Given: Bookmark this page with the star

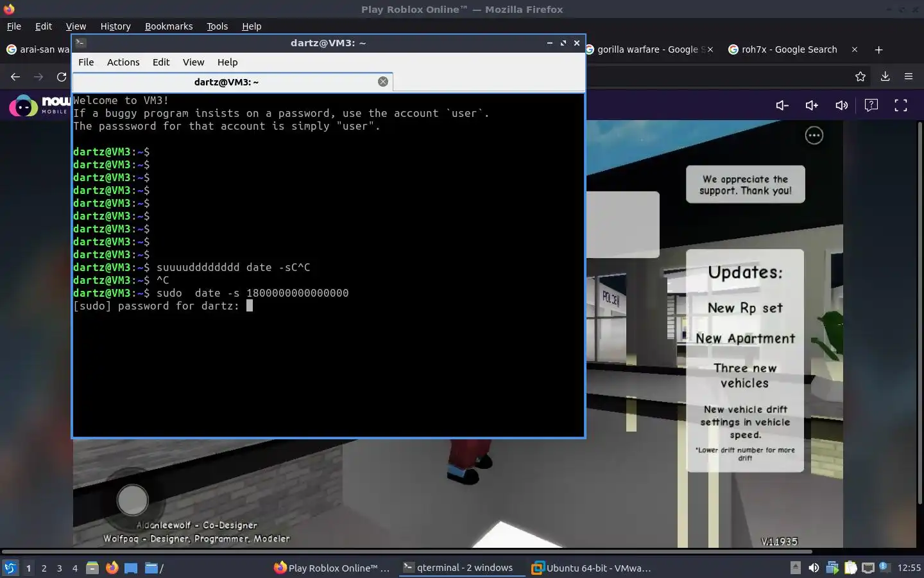Looking at the screenshot, I should (860, 76).
